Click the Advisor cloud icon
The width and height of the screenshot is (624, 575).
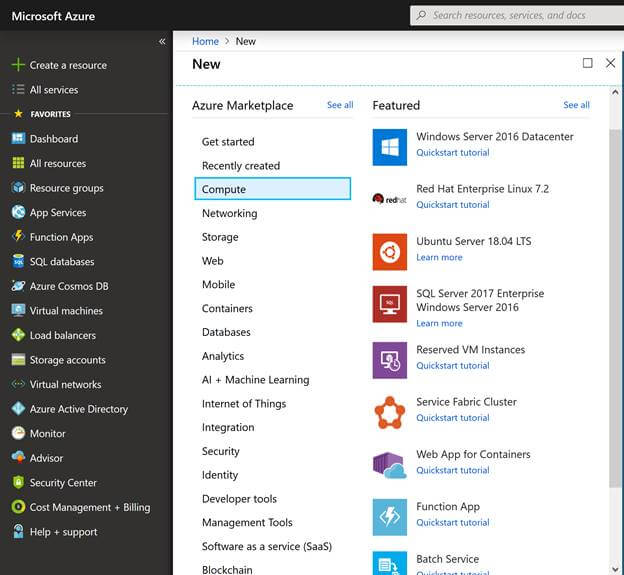tap(18, 458)
